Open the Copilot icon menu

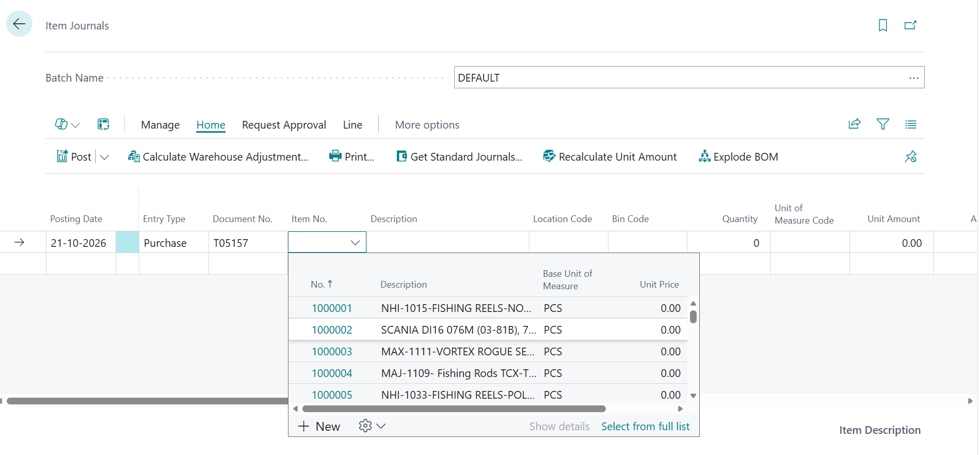(68, 124)
